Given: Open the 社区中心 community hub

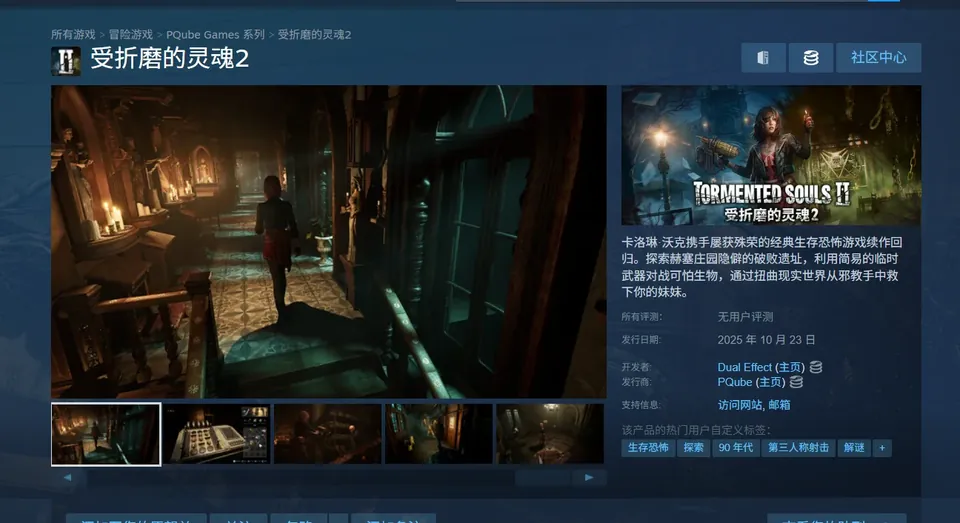Looking at the screenshot, I should pyautogui.click(x=878, y=58).
